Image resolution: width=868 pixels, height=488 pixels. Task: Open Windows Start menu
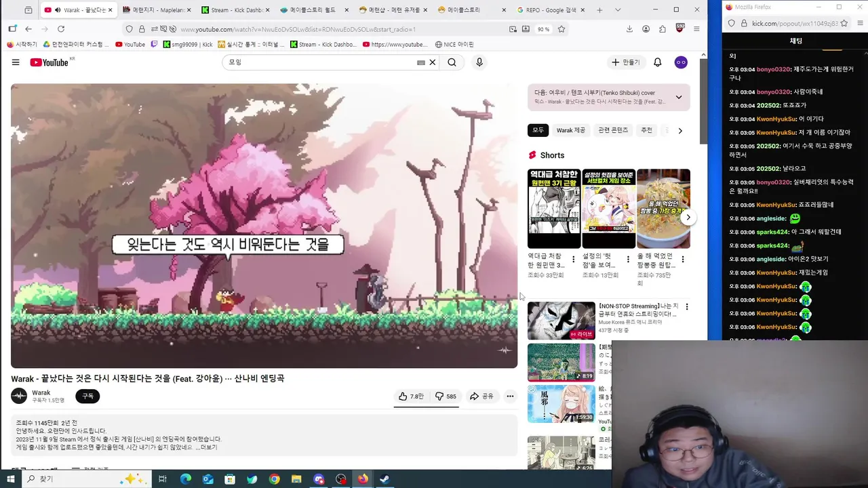[11, 479]
